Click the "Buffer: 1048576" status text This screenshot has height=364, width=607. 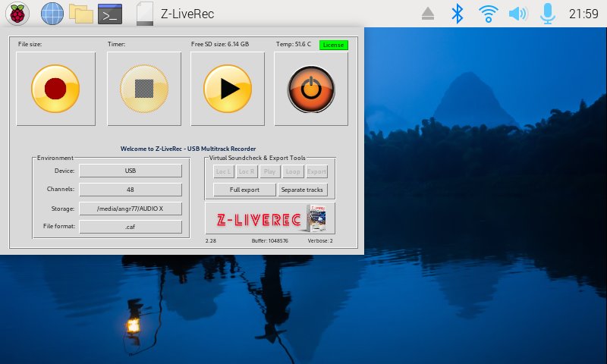[x=270, y=240]
